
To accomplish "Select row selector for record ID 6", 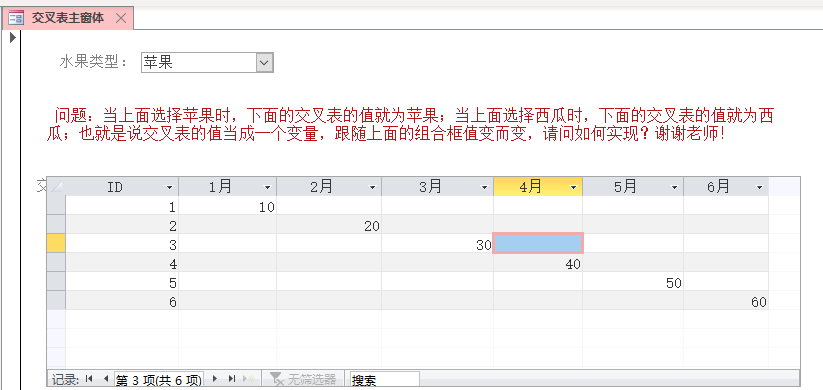I will coord(56,300).
